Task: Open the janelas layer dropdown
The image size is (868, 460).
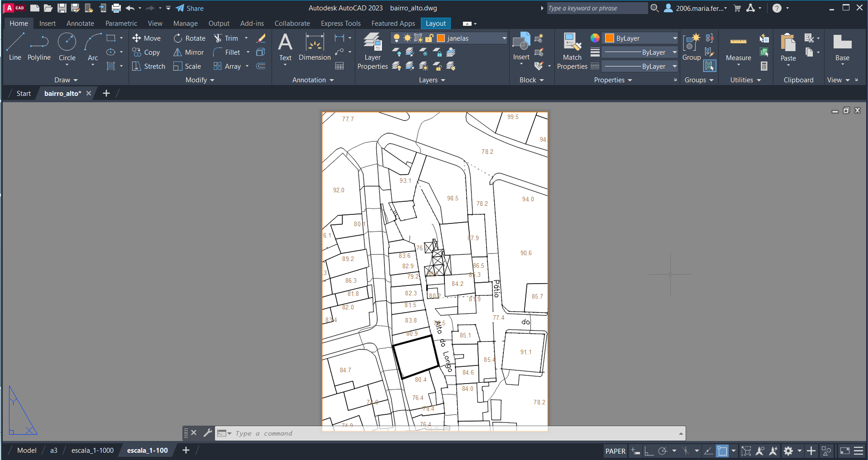Action: pyautogui.click(x=504, y=38)
